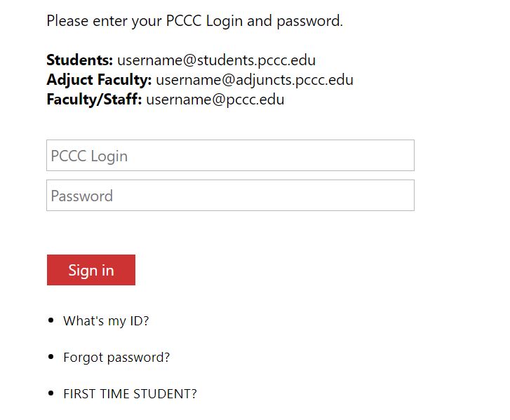This screenshot has height=420, width=510.
Task: Submit the form using the Sign in label
Action: pyautogui.click(x=91, y=271)
